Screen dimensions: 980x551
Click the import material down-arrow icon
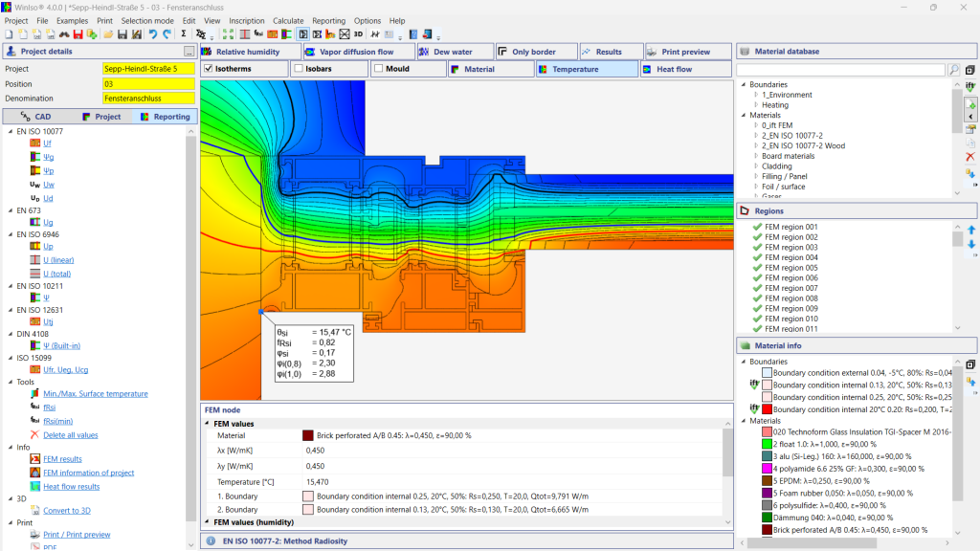970,173
